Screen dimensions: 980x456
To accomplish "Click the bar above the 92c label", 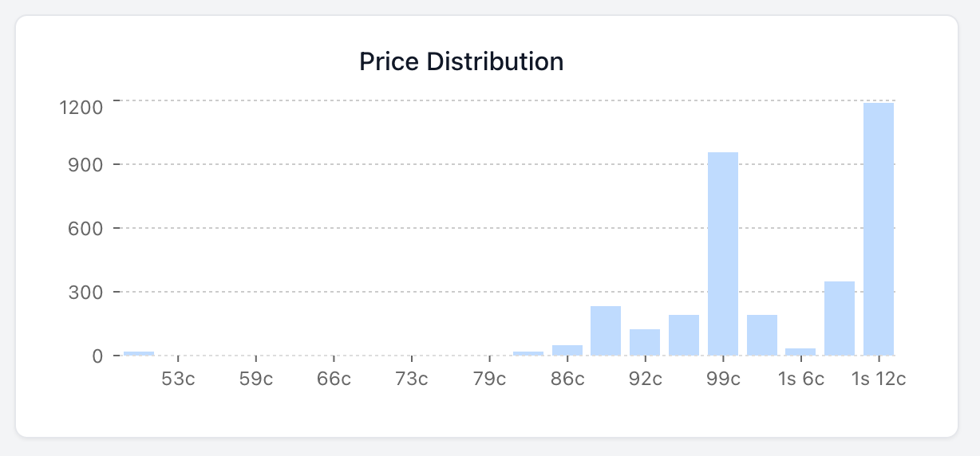I will pyautogui.click(x=645, y=342).
